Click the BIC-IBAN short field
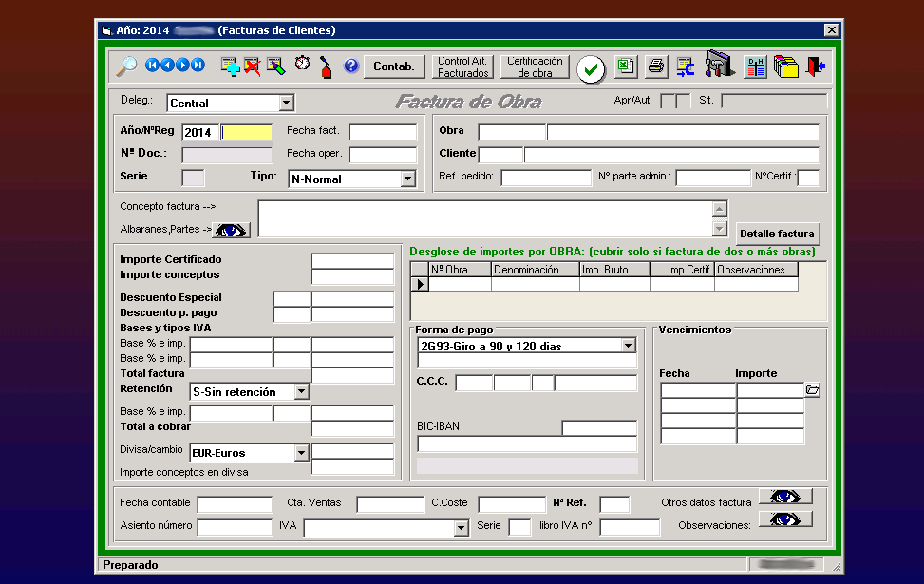The width and height of the screenshot is (924, 584). 599,428
